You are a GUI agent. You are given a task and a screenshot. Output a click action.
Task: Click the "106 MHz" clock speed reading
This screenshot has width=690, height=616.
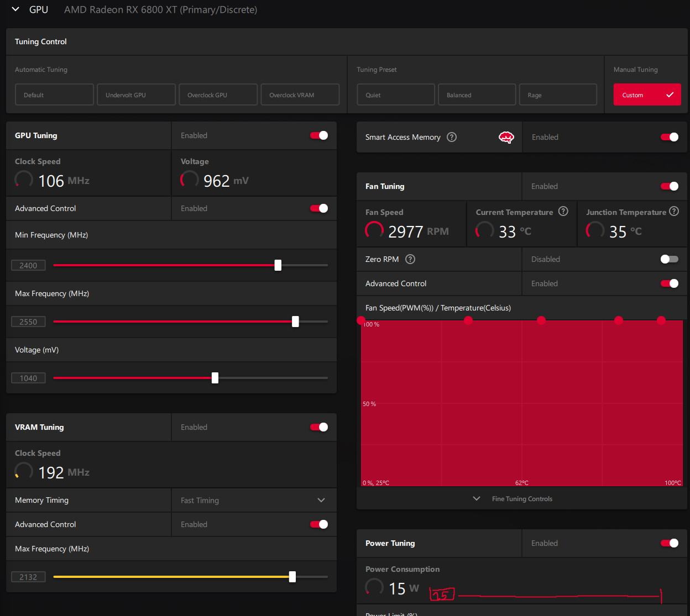click(64, 181)
